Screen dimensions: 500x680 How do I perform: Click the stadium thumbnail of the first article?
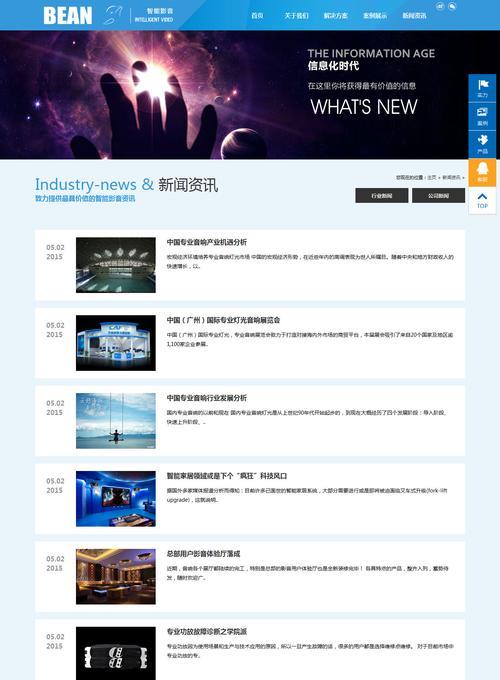click(116, 265)
